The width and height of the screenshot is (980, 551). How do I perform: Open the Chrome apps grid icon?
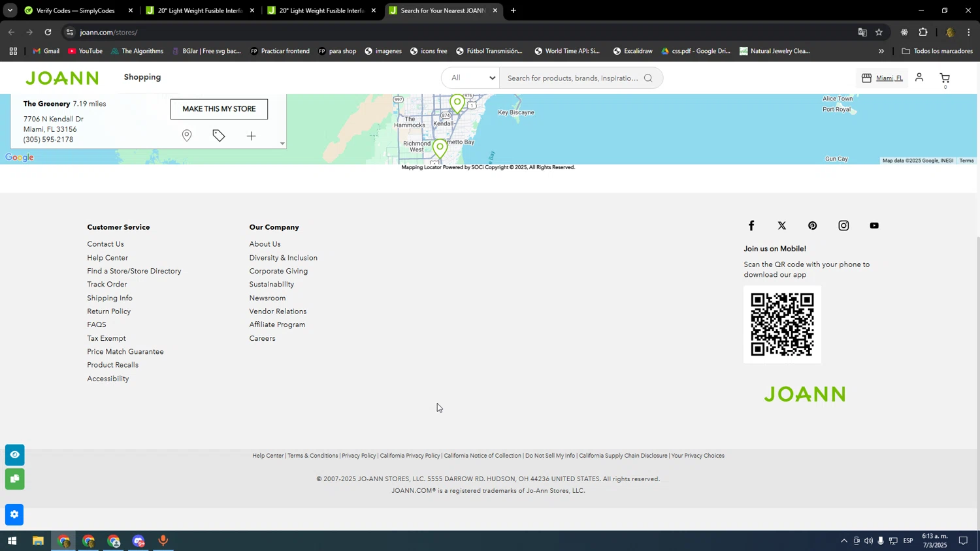[13, 51]
